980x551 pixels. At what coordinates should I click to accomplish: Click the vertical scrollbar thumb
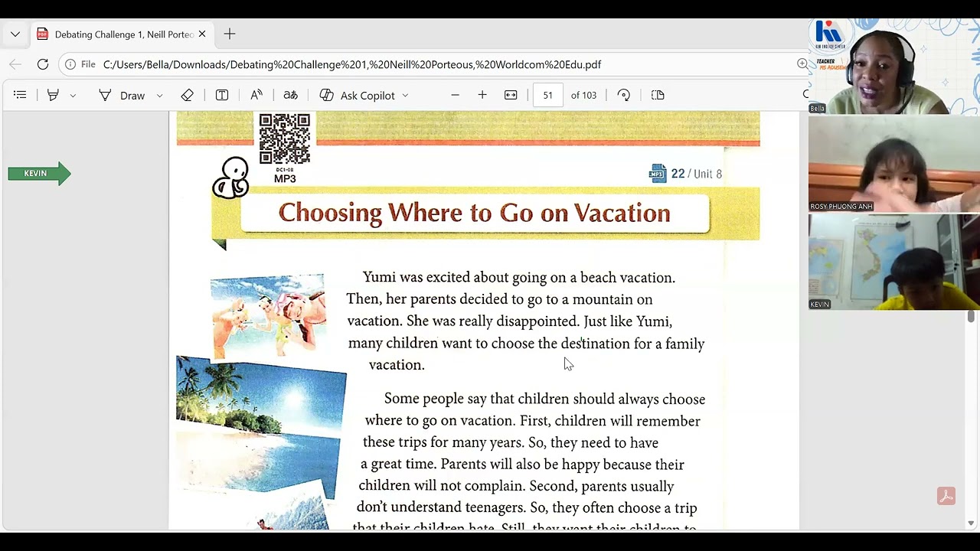[x=971, y=316]
